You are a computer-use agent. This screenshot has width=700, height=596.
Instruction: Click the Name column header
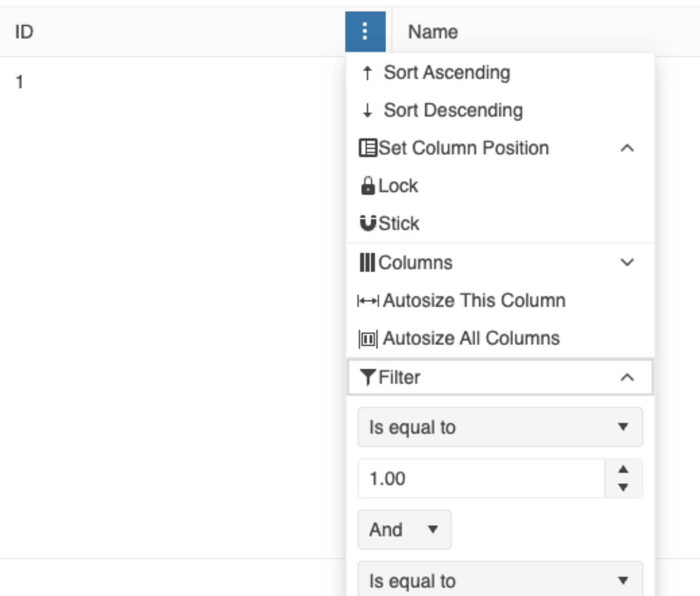tap(433, 32)
